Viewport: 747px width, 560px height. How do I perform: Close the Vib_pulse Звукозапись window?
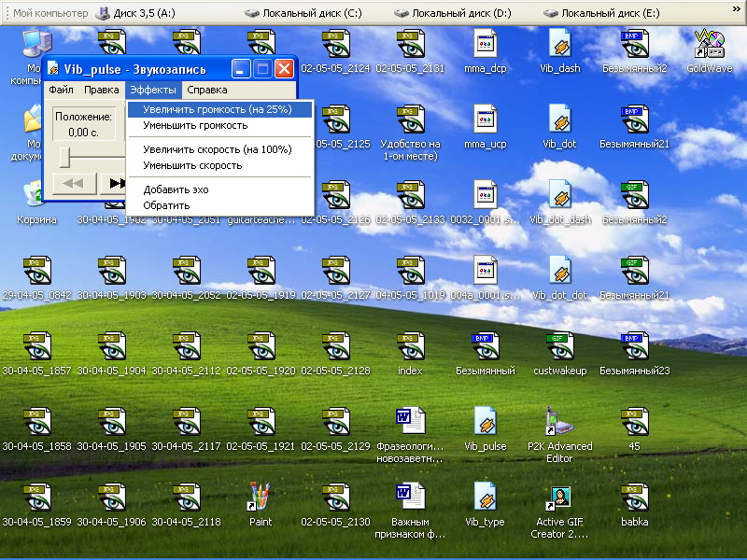285,69
